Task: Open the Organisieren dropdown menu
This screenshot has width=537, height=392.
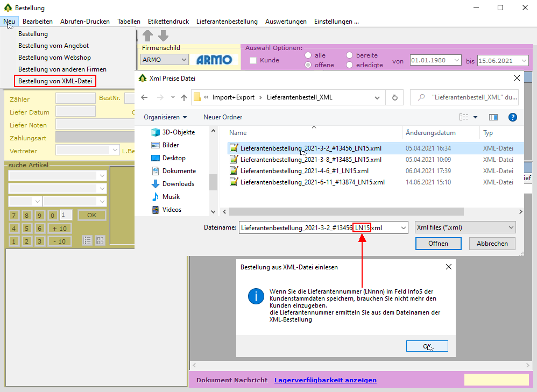Action: [x=165, y=117]
